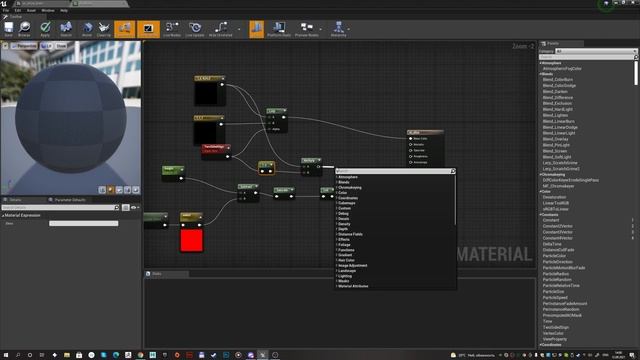Click the Platform Stats toolbar icon
Screen dimensions: 640x360
pyautogui.click(x=279, y=29)
